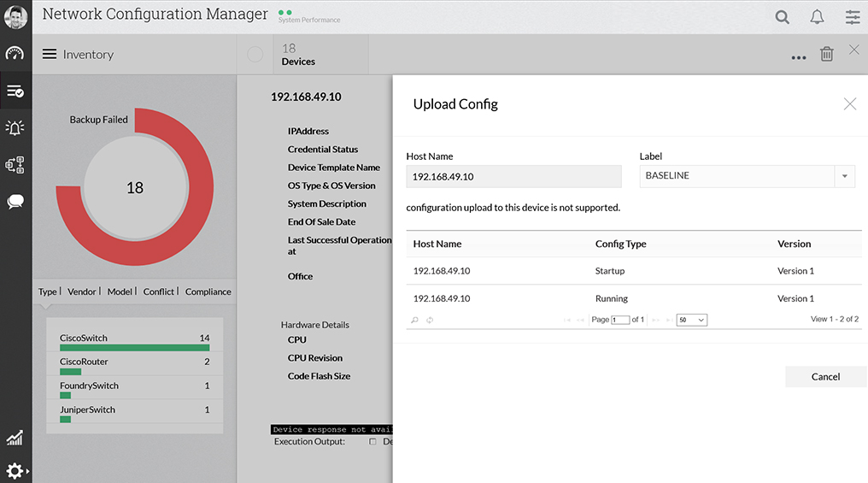Click the notification bell icon
868x483 pixels.
coord(818,17)
